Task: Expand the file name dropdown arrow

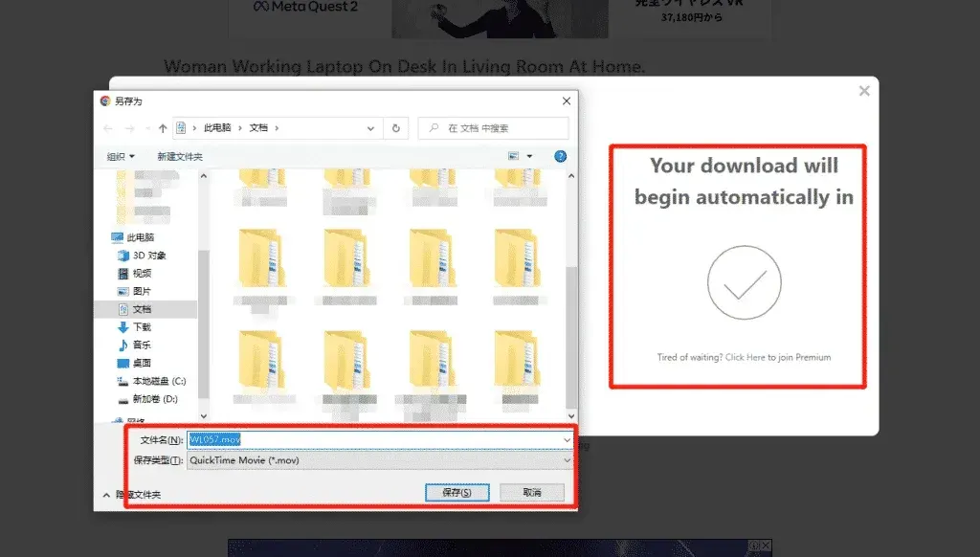Action: pos(567,440)
